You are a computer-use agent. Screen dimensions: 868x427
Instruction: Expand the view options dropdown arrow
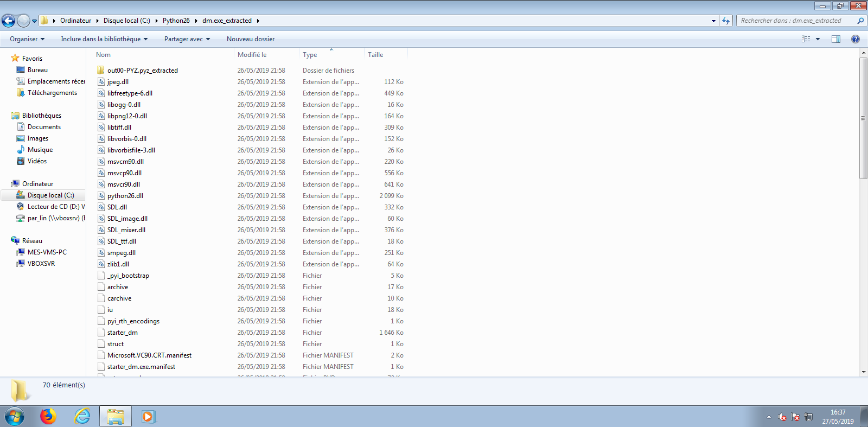[818, 39]
